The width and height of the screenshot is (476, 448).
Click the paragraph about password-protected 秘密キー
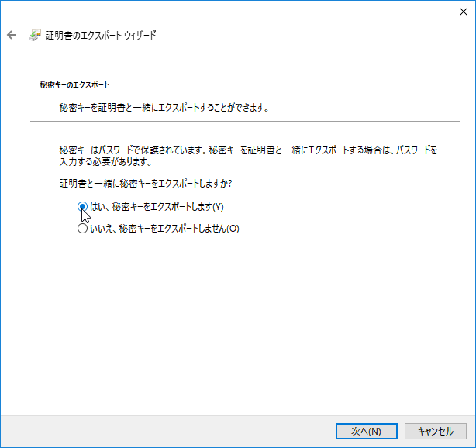click(248, 156)
